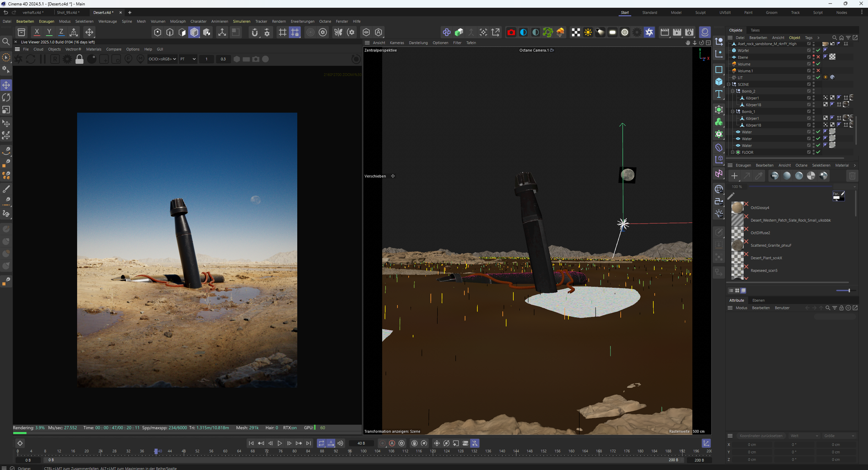
Task: Switch to the Takes tab
Action: coord(755,30)
